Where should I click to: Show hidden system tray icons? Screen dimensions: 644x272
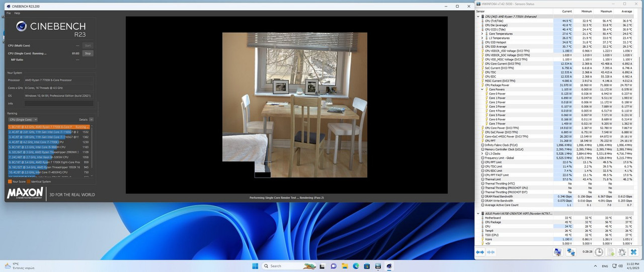tap(595, 265)
